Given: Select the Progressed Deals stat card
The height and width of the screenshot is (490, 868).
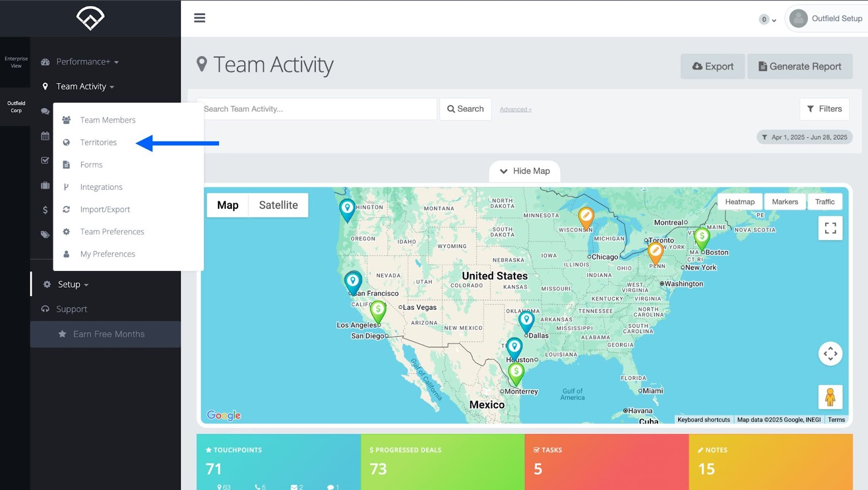Looking at the screenshot, I should tap(443, 462).
